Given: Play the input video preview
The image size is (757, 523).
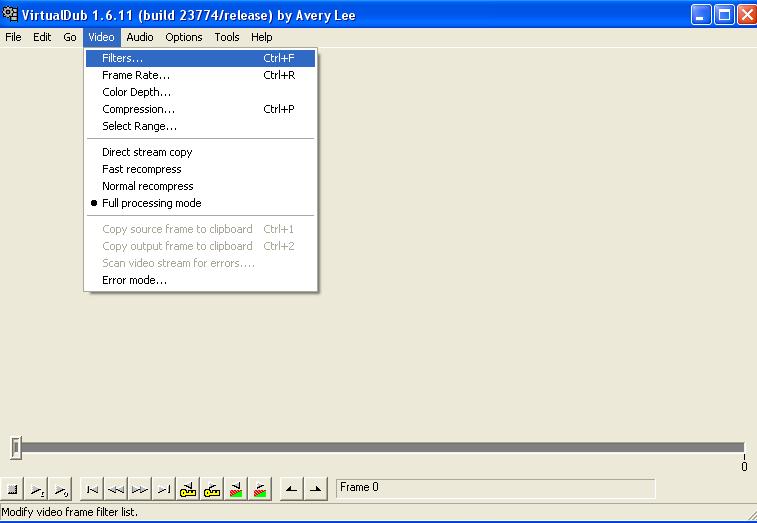Looking at the screenshot, I should (37, 489).
